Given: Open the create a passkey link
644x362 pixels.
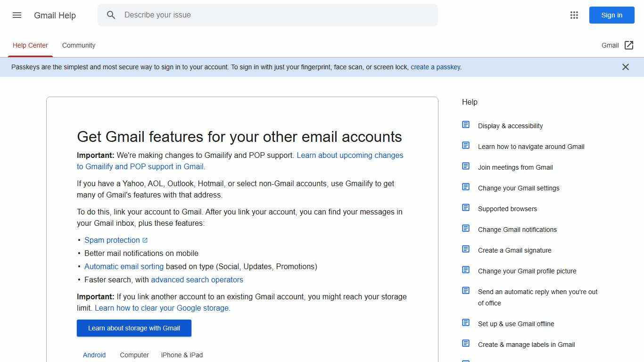Looking at the screenshot, I should pos(435,67).
